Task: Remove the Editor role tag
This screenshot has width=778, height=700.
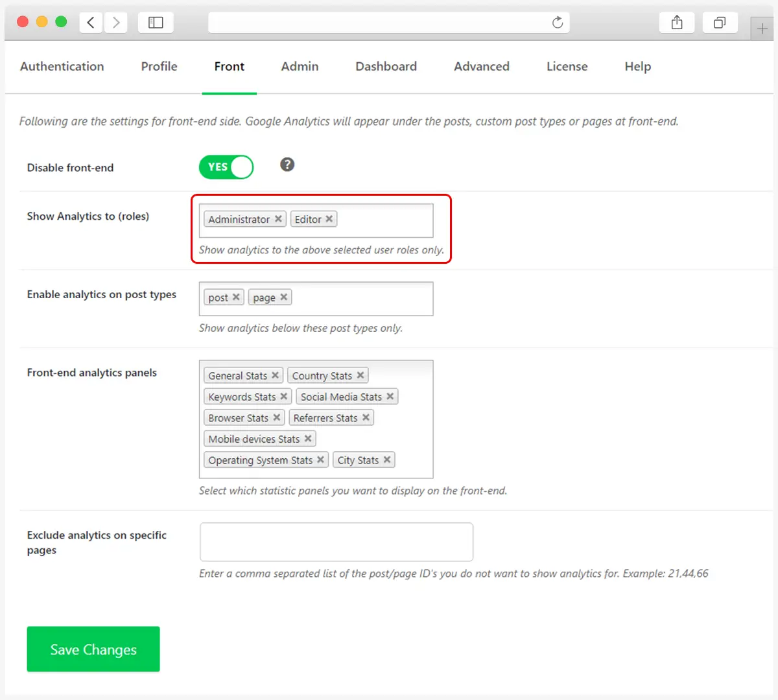Action: point(329,219)
